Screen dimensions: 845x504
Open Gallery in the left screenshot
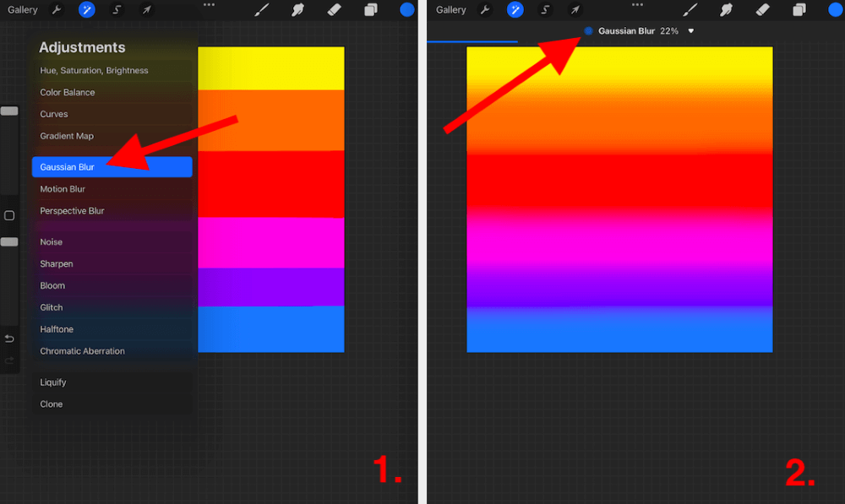23,9
